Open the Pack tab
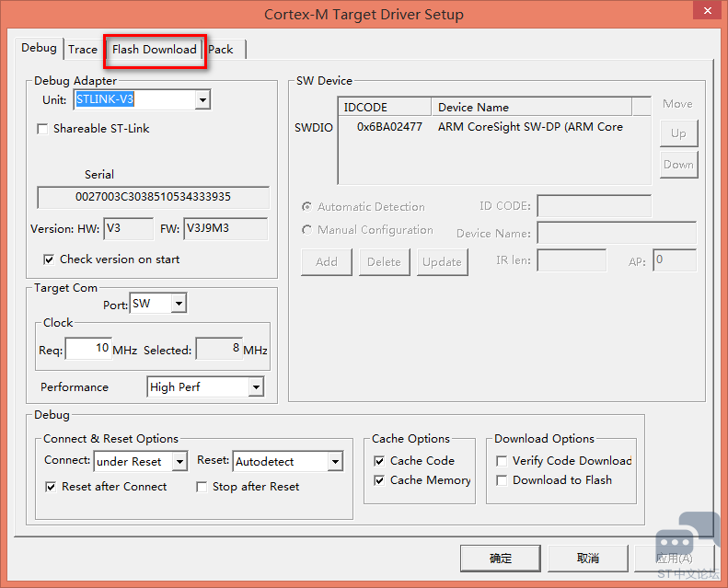This screenshot has height=588, width=728. point(221,50)
